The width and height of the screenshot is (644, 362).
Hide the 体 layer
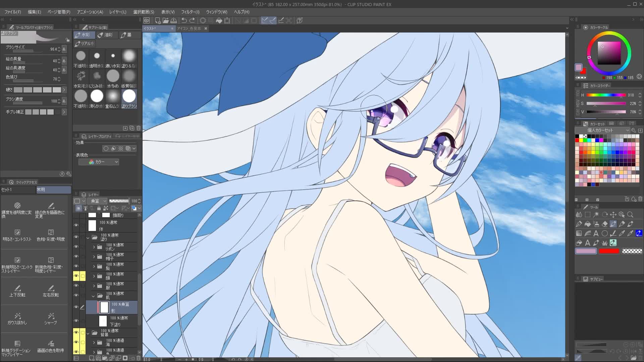76,225
